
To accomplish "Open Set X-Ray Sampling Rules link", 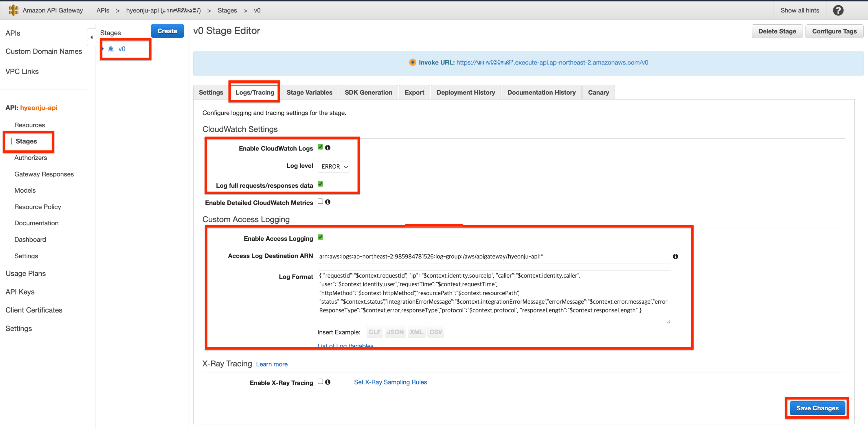I will click(x=390, y=382).
